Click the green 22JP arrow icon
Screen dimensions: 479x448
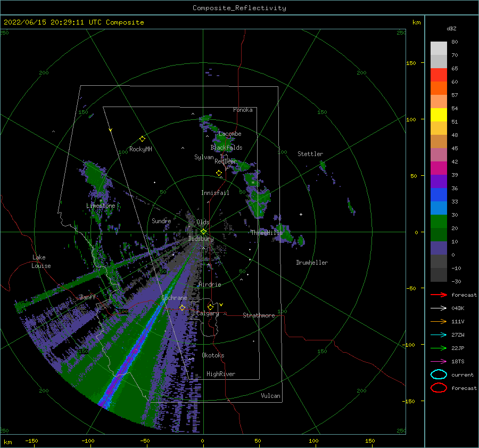(439, 348)
